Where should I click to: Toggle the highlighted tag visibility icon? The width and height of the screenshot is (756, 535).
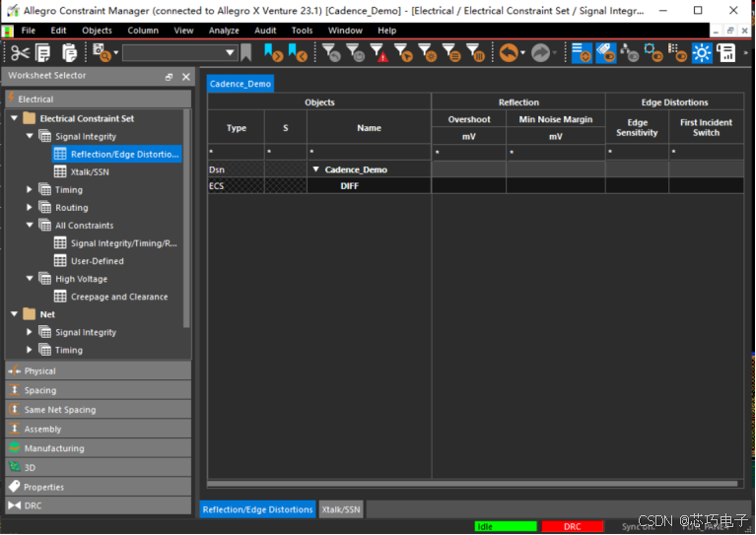605,52
